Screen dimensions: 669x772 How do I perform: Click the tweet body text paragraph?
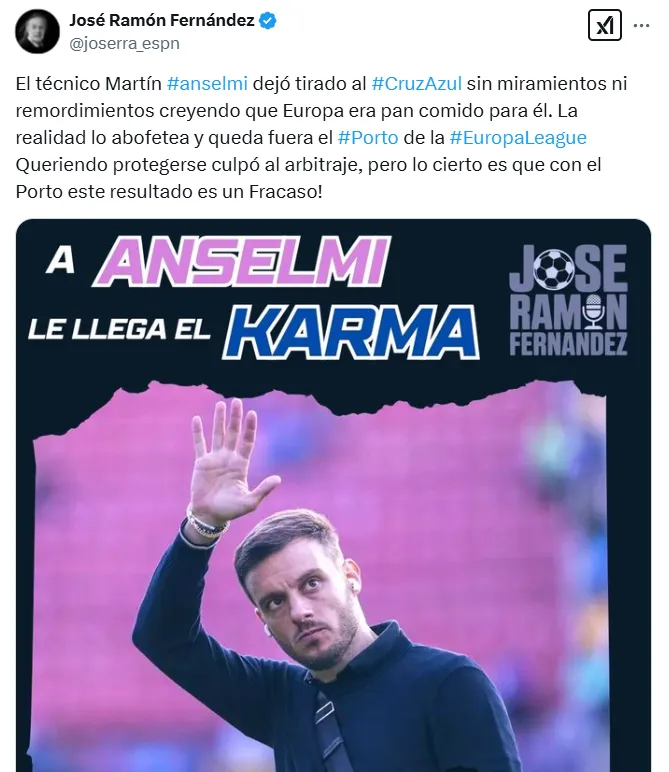(x=321, y=138)
